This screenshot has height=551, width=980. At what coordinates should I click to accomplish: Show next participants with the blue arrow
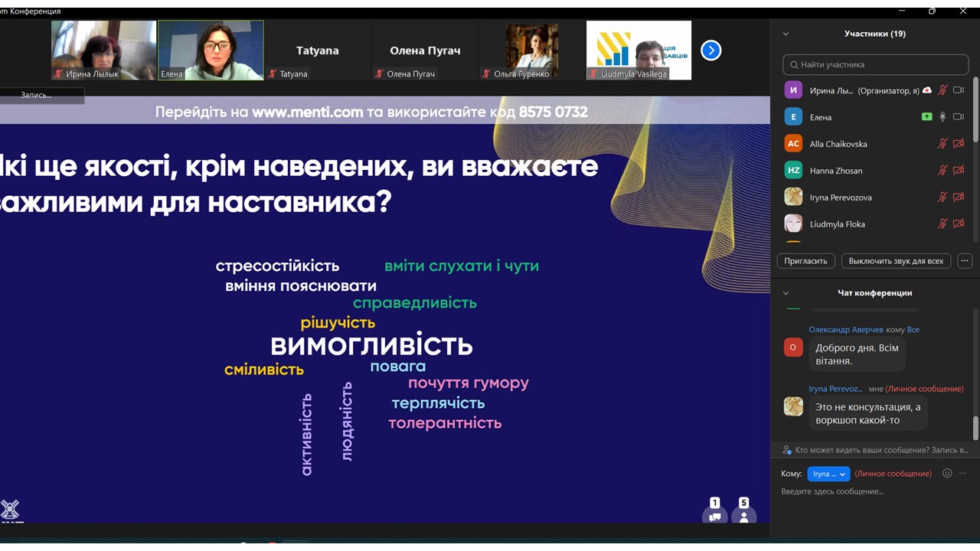tap(710, 51)
